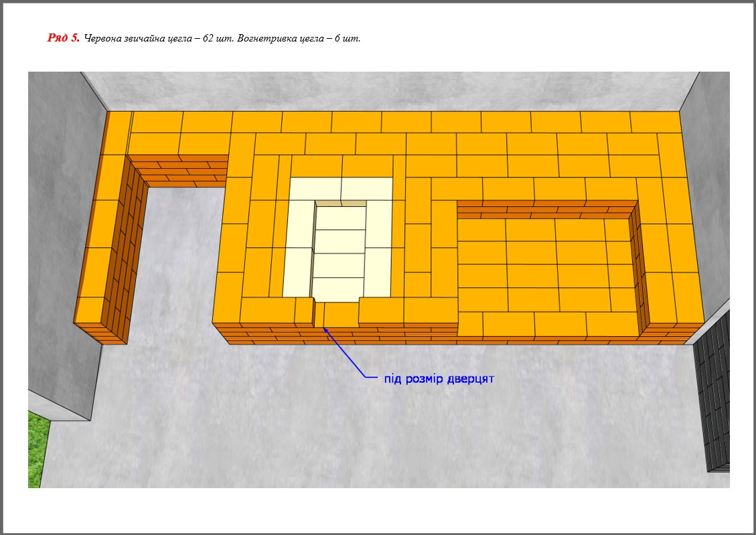The height and width of the screenshot is (535, 756).
Task: Click the red "Ряд 5." heading
Action: point(64,38)
